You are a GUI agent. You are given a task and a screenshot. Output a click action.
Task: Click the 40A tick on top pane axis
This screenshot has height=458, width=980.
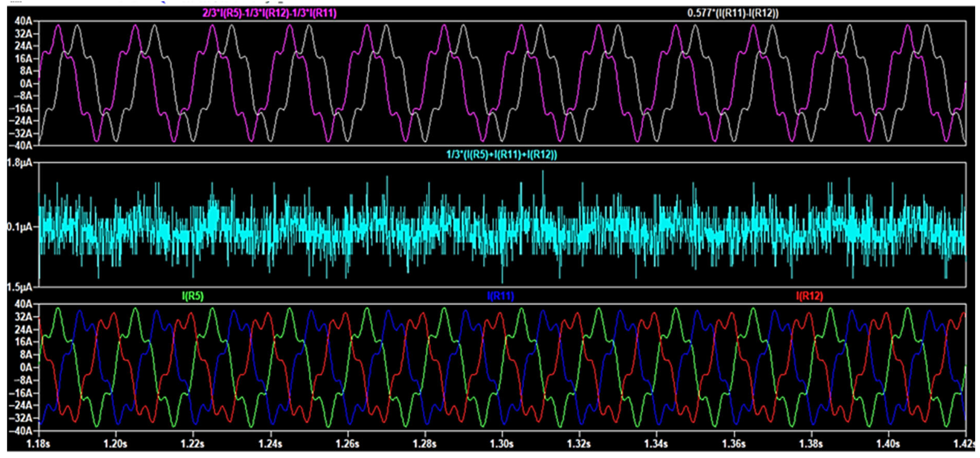click(24, 21)
